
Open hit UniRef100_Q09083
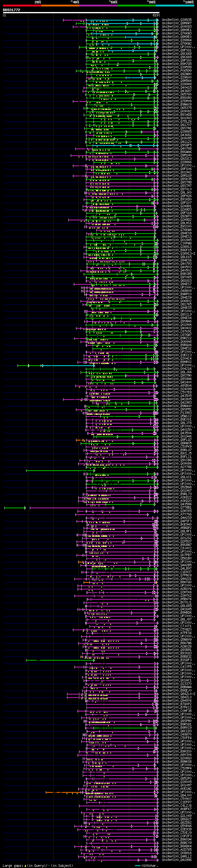pos(176,26)
